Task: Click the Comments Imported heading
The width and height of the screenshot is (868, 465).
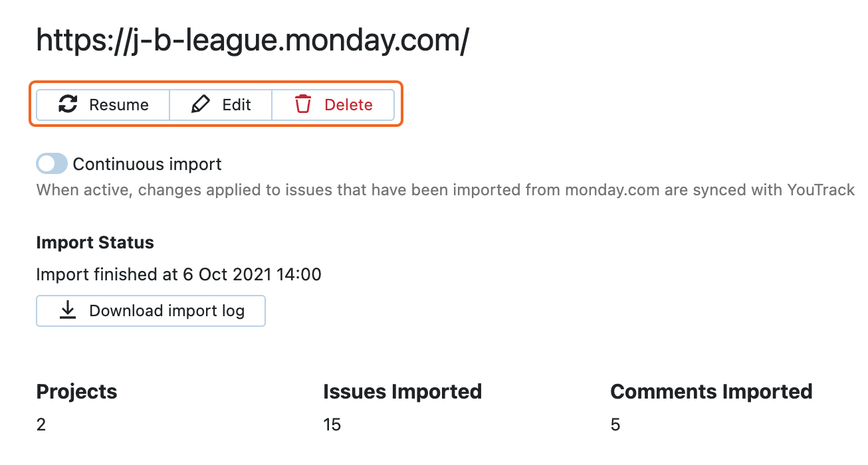Action: (711, 392)
